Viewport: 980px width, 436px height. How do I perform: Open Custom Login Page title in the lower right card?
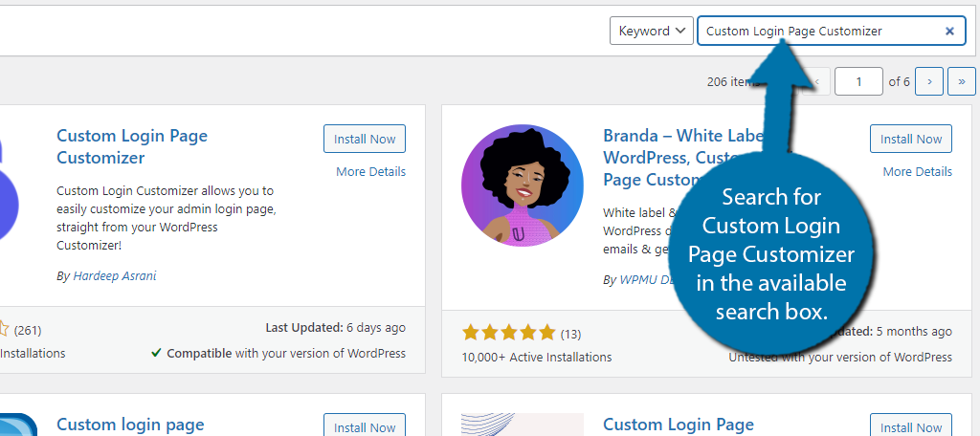[679, 425]
